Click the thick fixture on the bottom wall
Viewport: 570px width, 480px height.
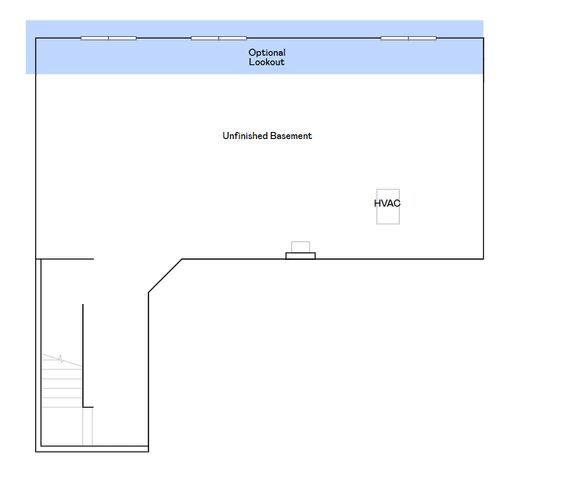click(x=300, y=256)
